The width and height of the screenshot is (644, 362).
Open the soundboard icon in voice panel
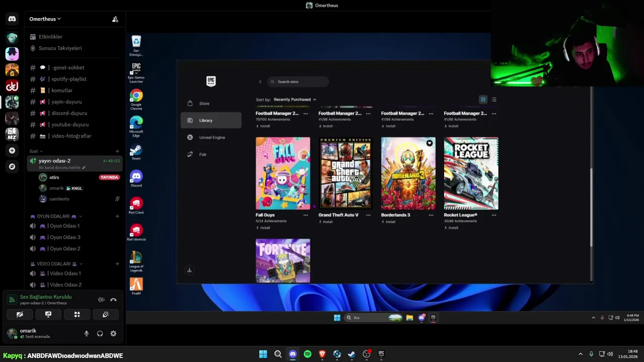(x=106, y=314)
